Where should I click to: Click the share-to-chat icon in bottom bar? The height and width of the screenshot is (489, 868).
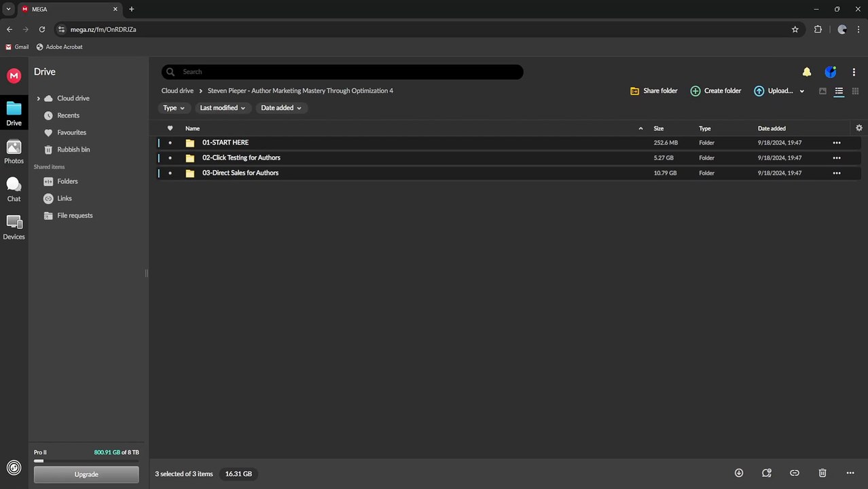pyautogui.click(x=767, y=473)
